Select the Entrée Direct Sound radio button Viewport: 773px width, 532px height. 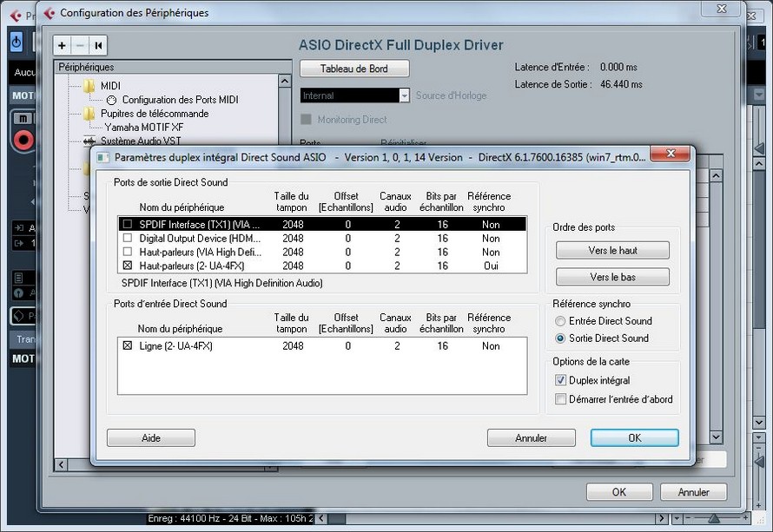(560, 321)
